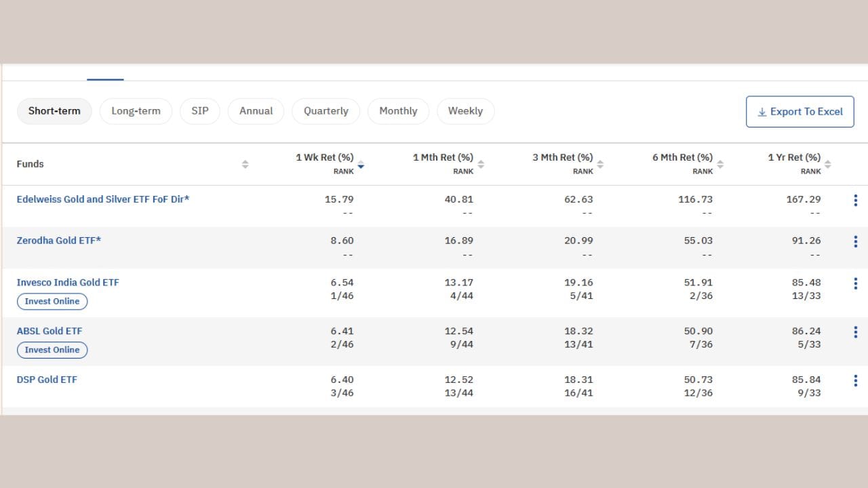Click Export To Excel button

click(800, 112)
